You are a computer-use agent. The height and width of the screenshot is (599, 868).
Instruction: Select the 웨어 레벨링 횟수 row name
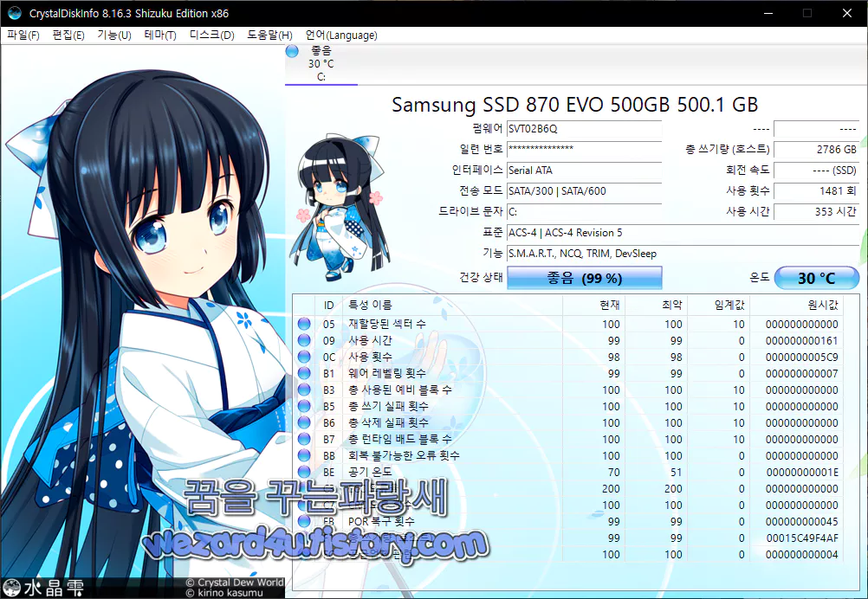(387, 373)
